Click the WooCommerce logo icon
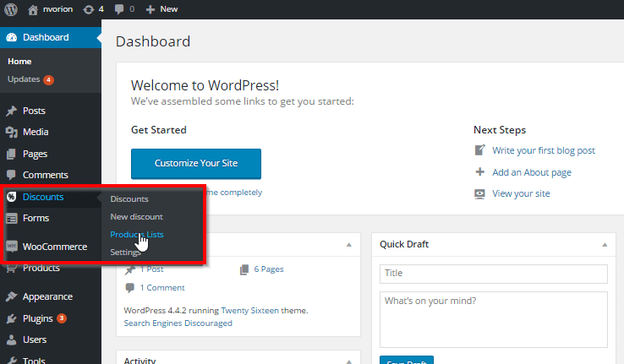 (12, 247)
